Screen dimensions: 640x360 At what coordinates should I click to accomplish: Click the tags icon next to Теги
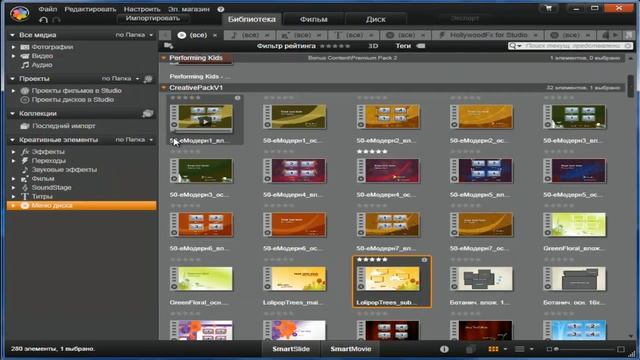point(420,46)
